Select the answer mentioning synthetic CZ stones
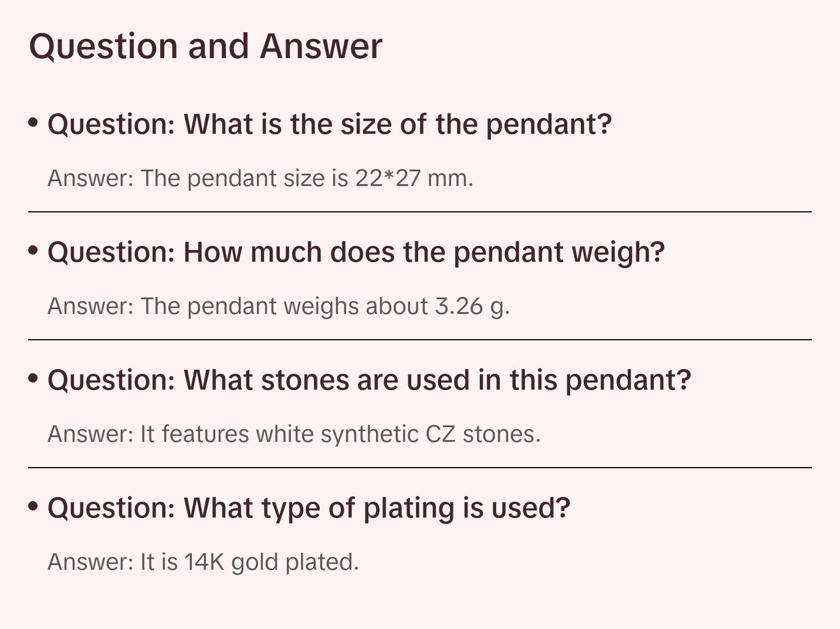The width and height of the screenshot is (840, 629). point(294,434)
